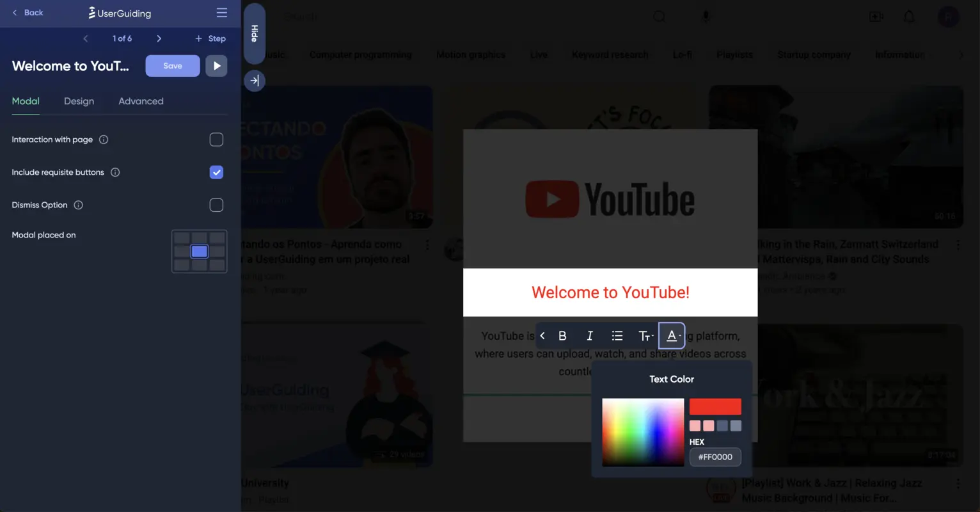The height and width of the screenshot is (512, 980).
Task: Click the YouTube voice search microphone
Action: pyautogui.click(x=706, y=17)
